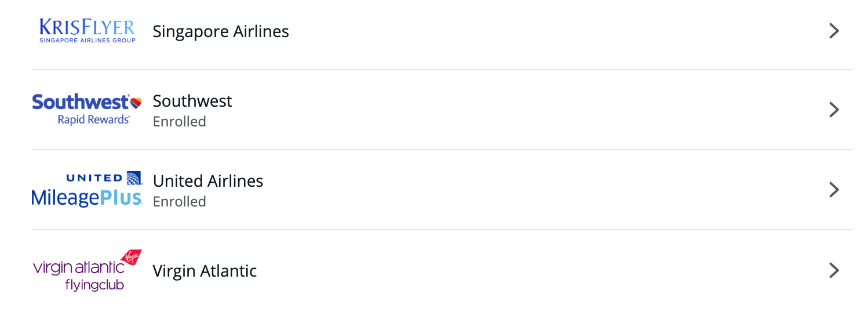Click the Enrolled status under United Airlines
Viewport: 868px width, 319px height.
pyautogui.click(x=180, y=202)
